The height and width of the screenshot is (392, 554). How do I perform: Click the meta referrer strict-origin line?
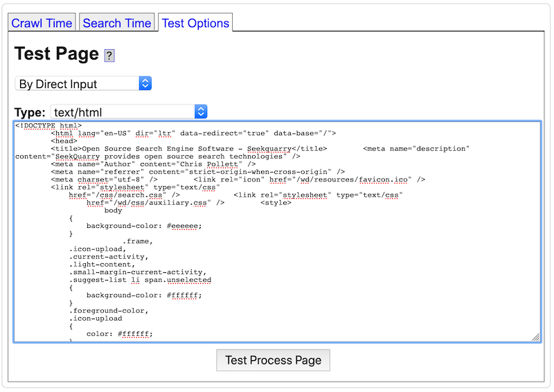pyautogui.click(x=197, y=172)
